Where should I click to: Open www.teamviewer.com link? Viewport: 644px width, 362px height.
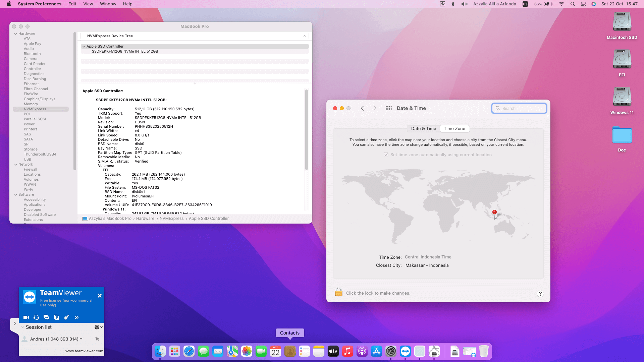click(x=84, y=351)
